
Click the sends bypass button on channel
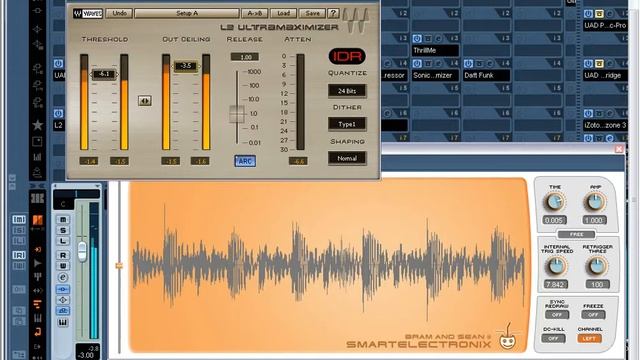(62, 311)
